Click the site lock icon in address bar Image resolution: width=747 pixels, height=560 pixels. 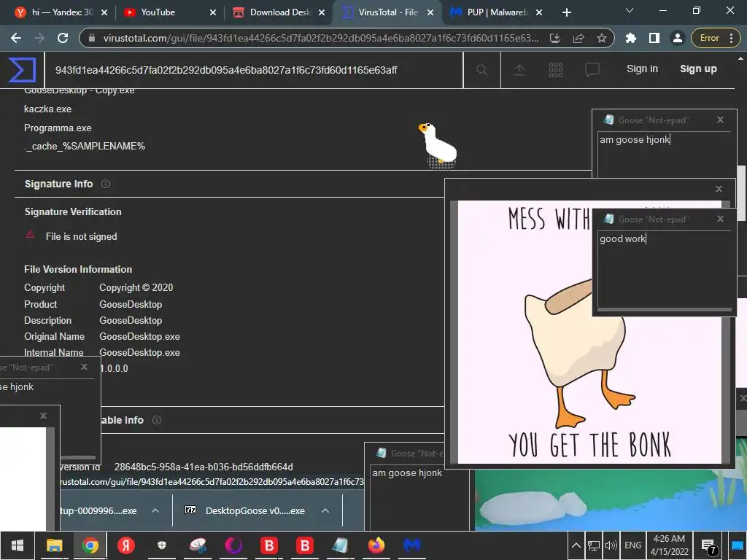93,38
